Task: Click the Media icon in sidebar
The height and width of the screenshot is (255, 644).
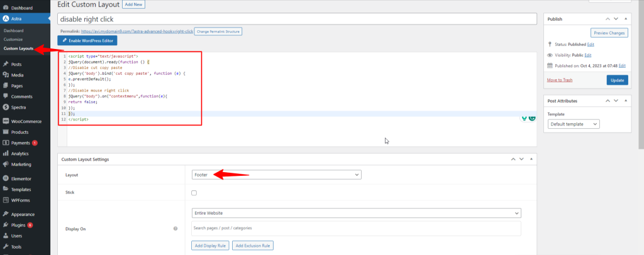Action: [x=5, y=75]
